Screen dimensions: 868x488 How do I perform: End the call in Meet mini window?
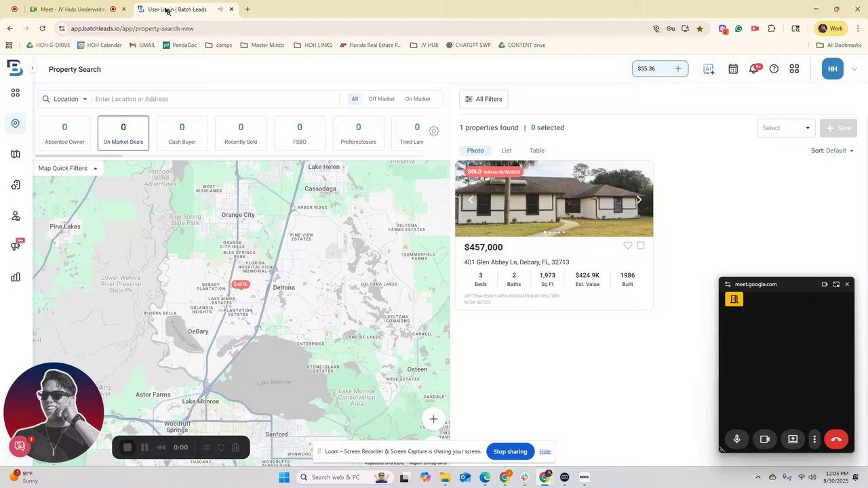(x=836, y=439)
